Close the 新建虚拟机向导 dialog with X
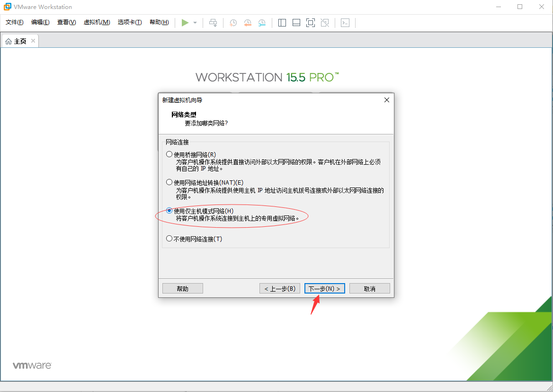Screen dimensions: 553x392 coord(386,100)
